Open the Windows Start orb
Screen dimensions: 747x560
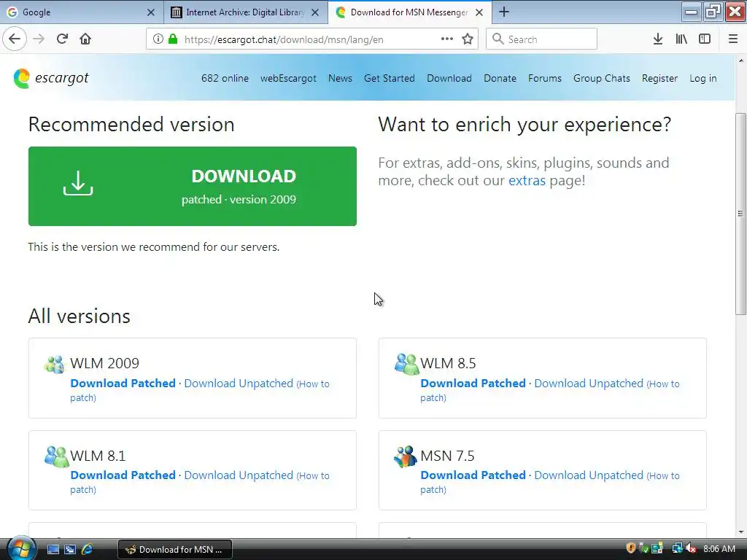click(x=21, y=548)
